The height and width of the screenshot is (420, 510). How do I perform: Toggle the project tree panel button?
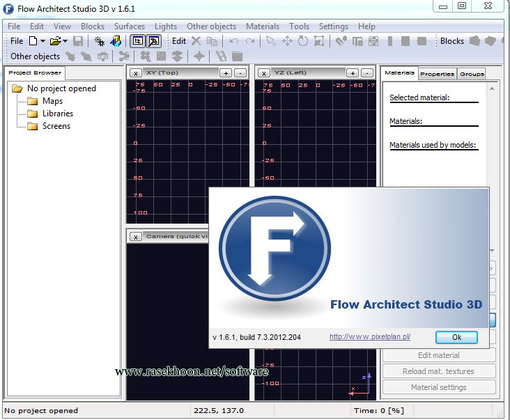[x=137, y=41]
